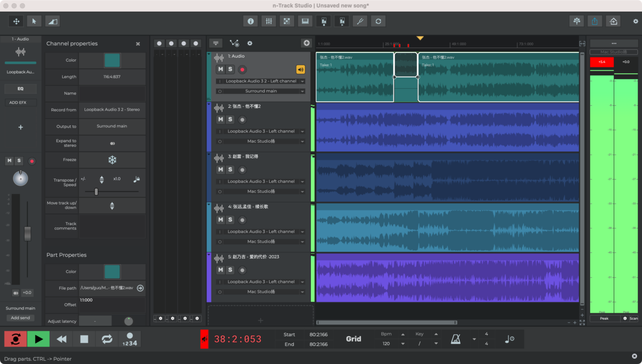Close the Channel properties panel

138,44
